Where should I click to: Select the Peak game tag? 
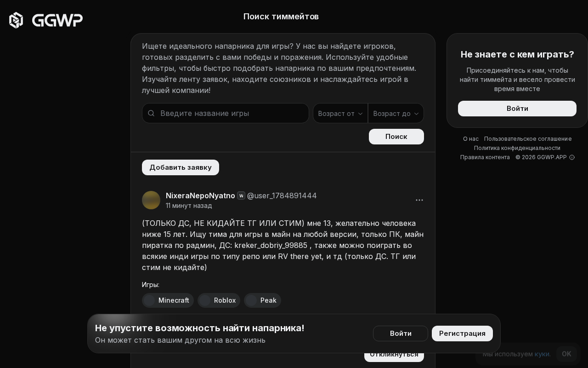pos(262,300)
